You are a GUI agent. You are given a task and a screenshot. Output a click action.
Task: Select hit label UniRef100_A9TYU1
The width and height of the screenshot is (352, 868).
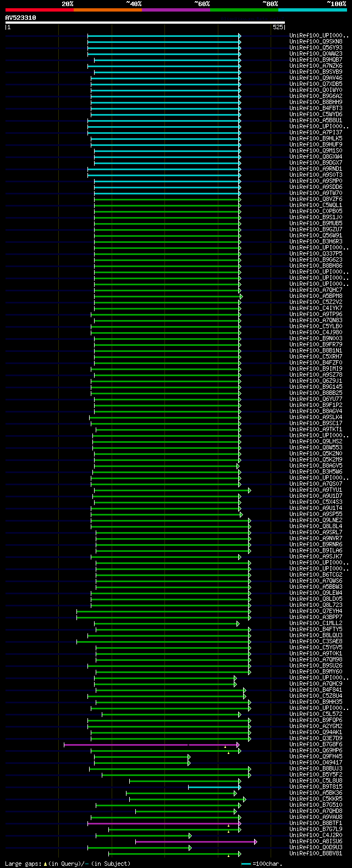click(316, 490)
